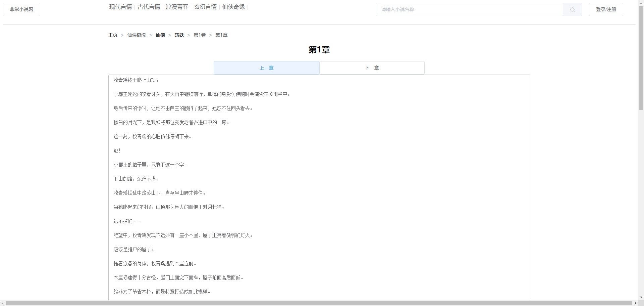The height and width of the screenshot is (306, 644).
Task: Click the scroll up arrow
Action: [x=641, y=2]
